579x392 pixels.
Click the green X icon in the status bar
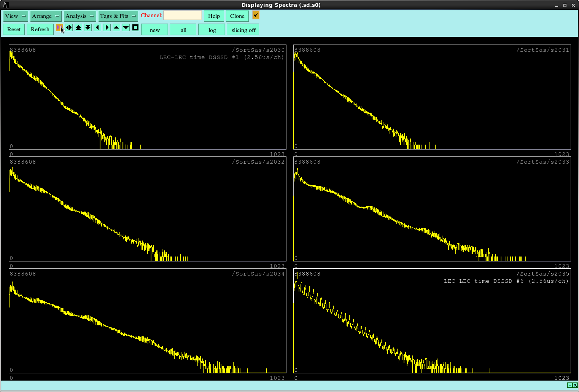tap(575, 385)
